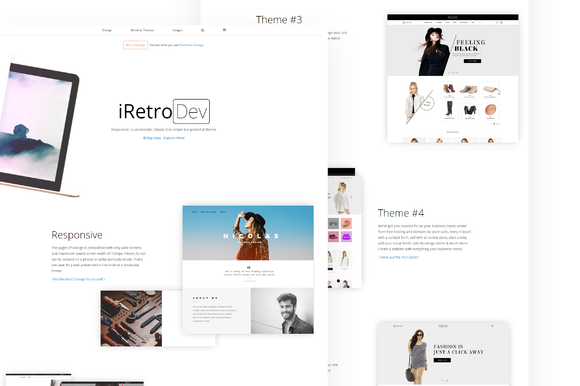Click the search icon in the Theme #3 preview header

(497, 23)
